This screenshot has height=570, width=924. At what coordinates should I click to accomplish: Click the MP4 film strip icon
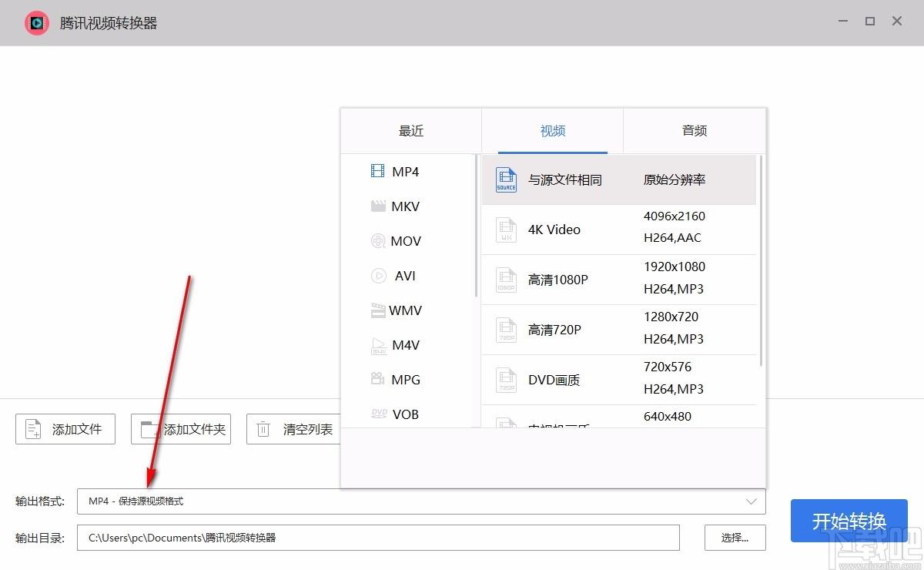pos(377,171)
